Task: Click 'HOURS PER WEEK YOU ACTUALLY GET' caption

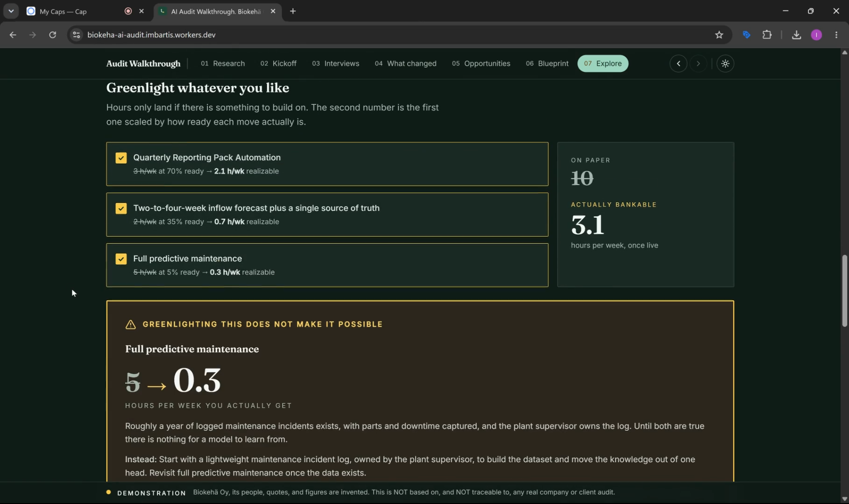Action: (x=208, y=406)
